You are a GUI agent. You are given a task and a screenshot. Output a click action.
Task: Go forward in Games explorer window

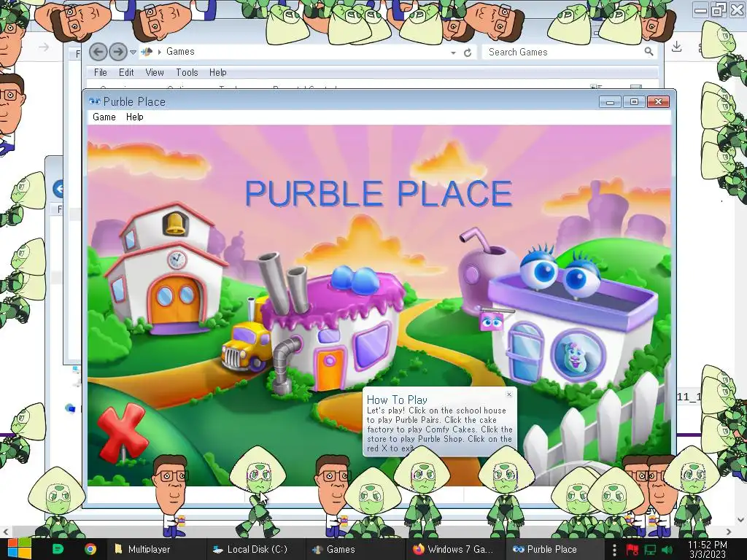[118, 52]
